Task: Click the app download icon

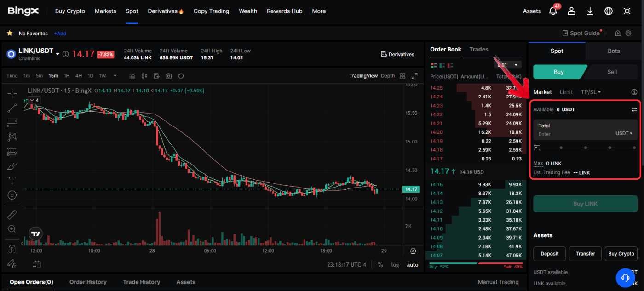Action: click(x=590, y=11)
